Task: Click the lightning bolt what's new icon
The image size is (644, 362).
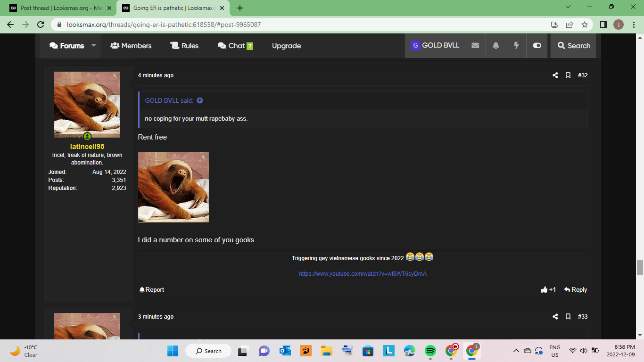Action: tap(516, 46)
